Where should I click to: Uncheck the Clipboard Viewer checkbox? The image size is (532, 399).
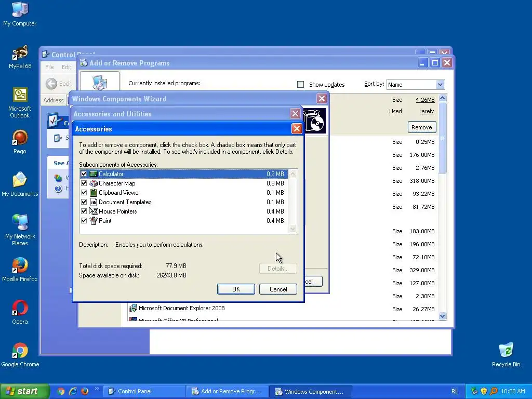pos(84,193)
